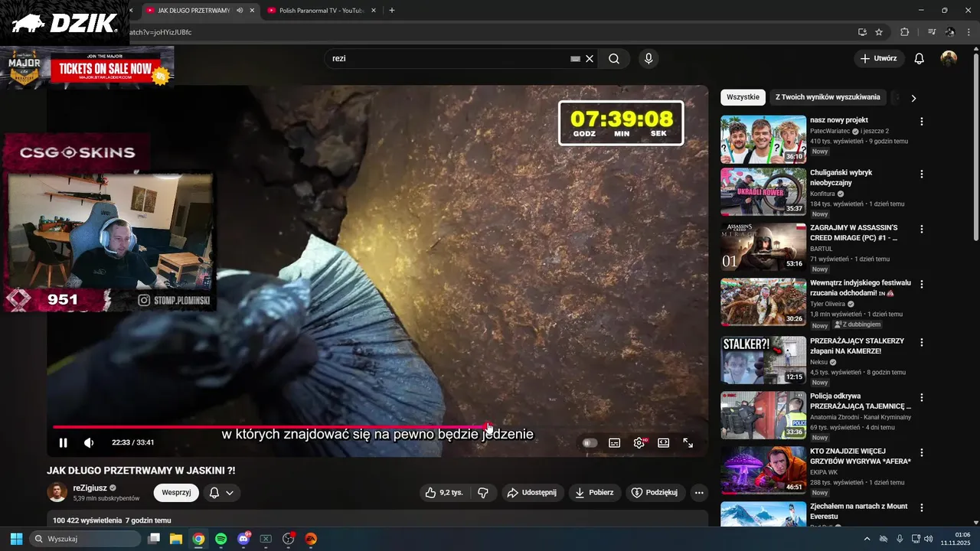
Task: Open the Chrome profile avatar in the toolbar
Action: 950,32
